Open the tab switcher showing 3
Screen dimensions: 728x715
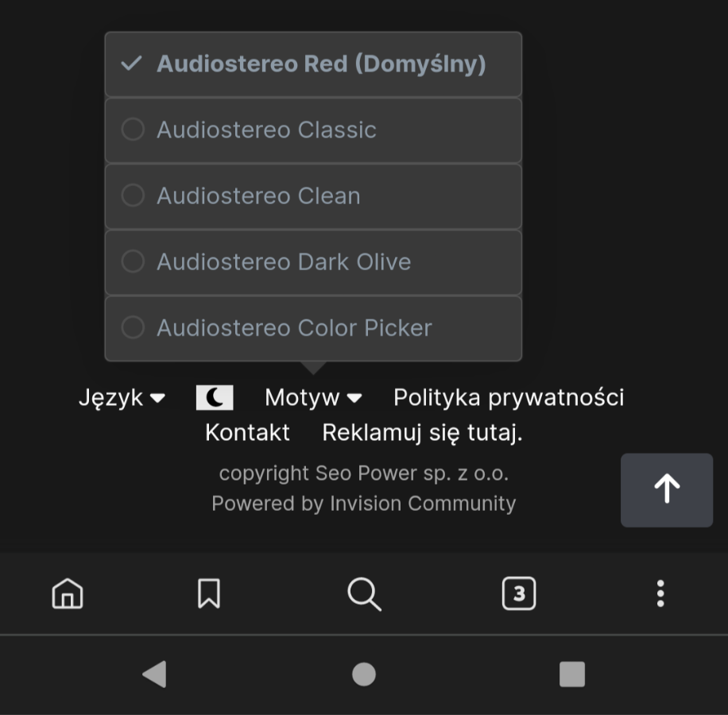[x=519, y=593]
